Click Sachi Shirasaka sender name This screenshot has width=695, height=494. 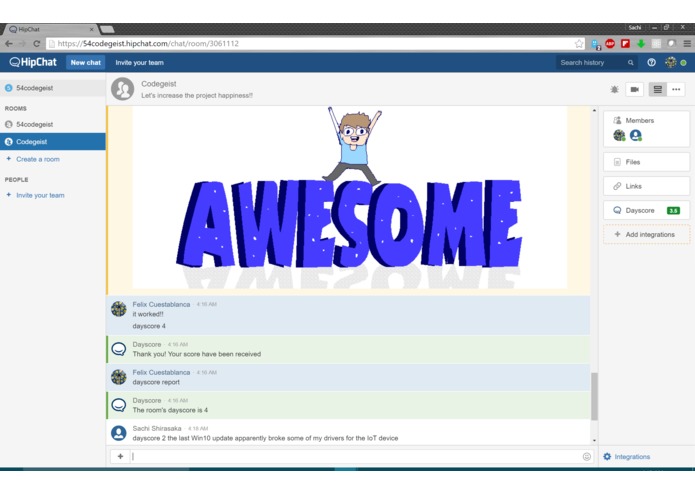click(157, 428)
